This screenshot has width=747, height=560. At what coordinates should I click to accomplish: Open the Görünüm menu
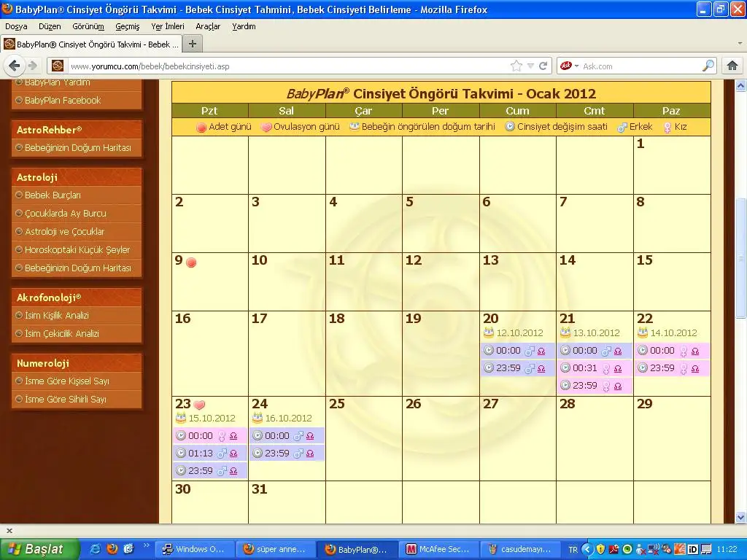tap(88, 26)
